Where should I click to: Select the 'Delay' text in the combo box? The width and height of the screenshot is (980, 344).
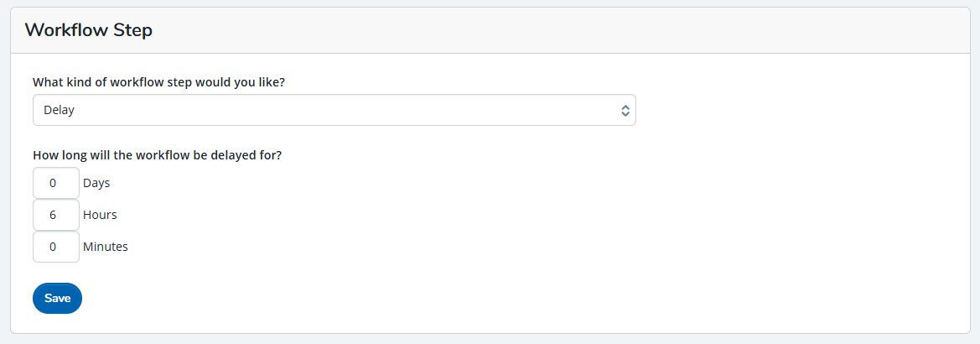coord(60,110)
